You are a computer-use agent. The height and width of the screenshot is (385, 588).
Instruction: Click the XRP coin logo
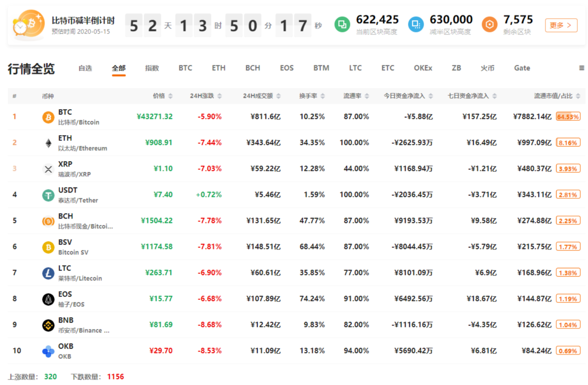(x=48, y=169)
